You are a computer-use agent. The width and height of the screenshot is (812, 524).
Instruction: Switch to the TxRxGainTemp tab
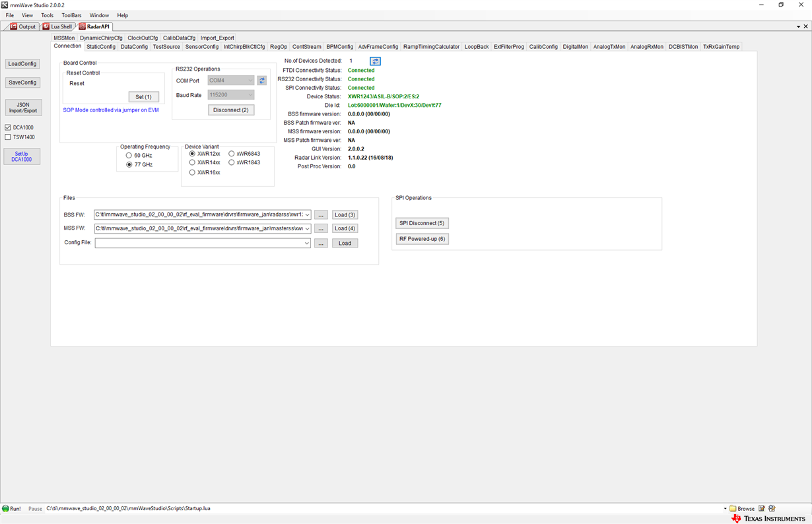(x=722, y=47)
